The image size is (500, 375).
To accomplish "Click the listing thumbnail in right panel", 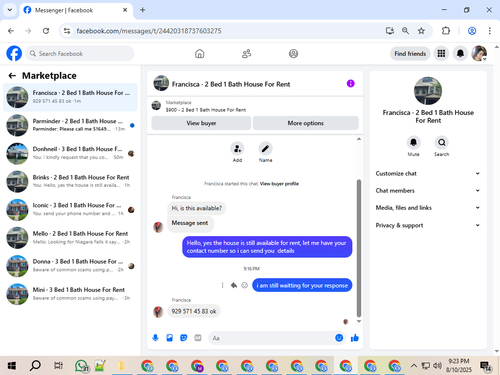I will coord(428,91).
